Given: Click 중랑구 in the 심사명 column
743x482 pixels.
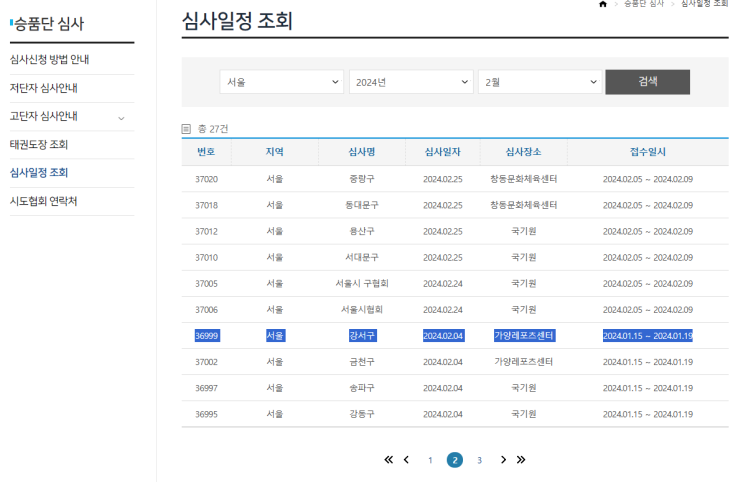Looking at the screenshot, I should pos(362,179).
